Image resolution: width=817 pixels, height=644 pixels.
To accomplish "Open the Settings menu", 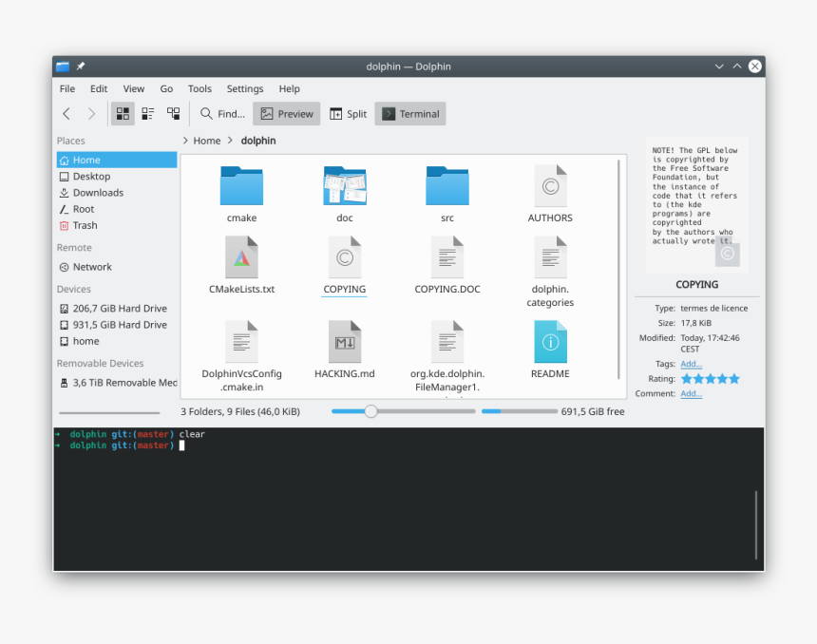I will point(245,88).
